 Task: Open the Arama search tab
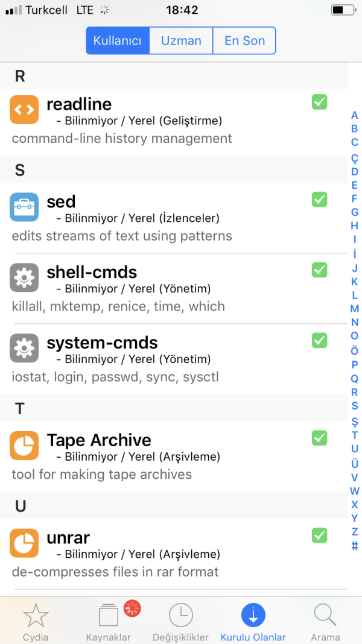(325, 621)
